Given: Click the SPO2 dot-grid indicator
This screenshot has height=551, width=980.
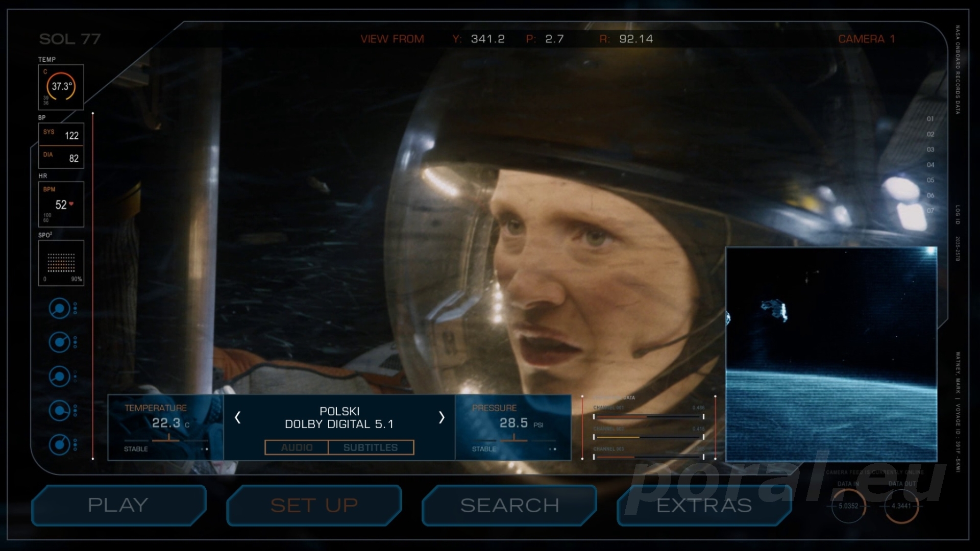Looking at the screenshot, I should 61,263.
